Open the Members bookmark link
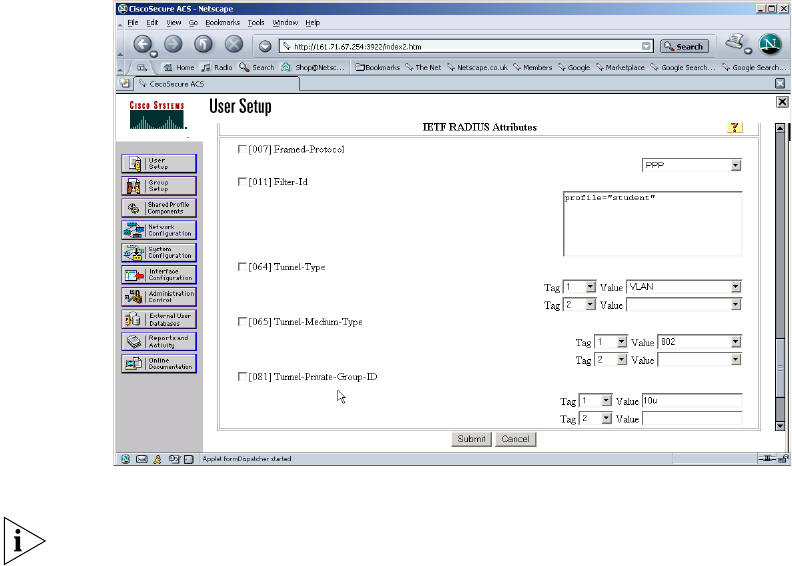This screenshot has width=792, height=566. [x=532, y=67]
